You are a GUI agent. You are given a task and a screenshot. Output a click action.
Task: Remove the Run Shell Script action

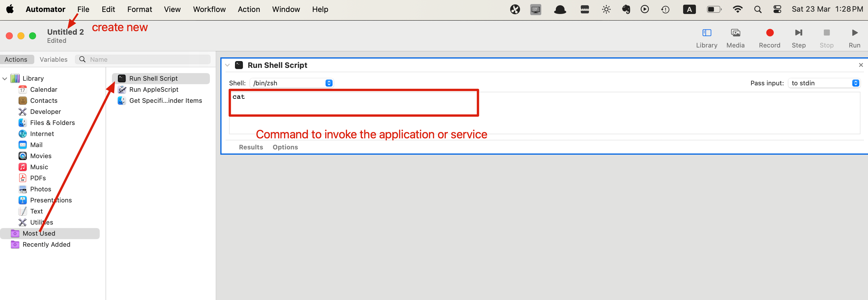point(860,65)
